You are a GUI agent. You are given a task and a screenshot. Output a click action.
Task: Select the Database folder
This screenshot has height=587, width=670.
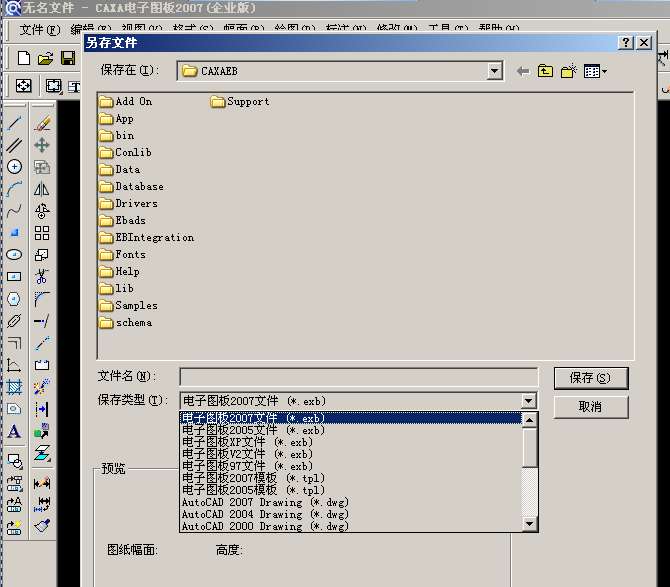tap(131, 187)
